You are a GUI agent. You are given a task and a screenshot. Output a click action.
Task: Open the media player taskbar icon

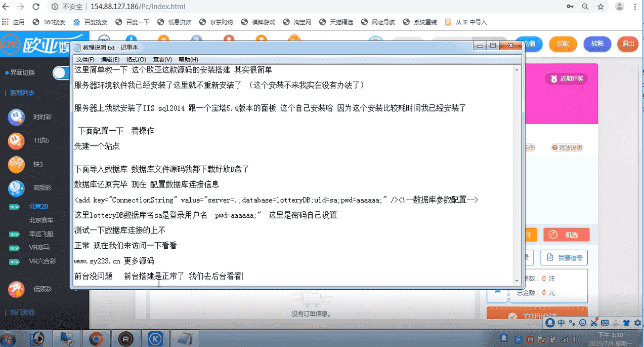coord(38,338)
